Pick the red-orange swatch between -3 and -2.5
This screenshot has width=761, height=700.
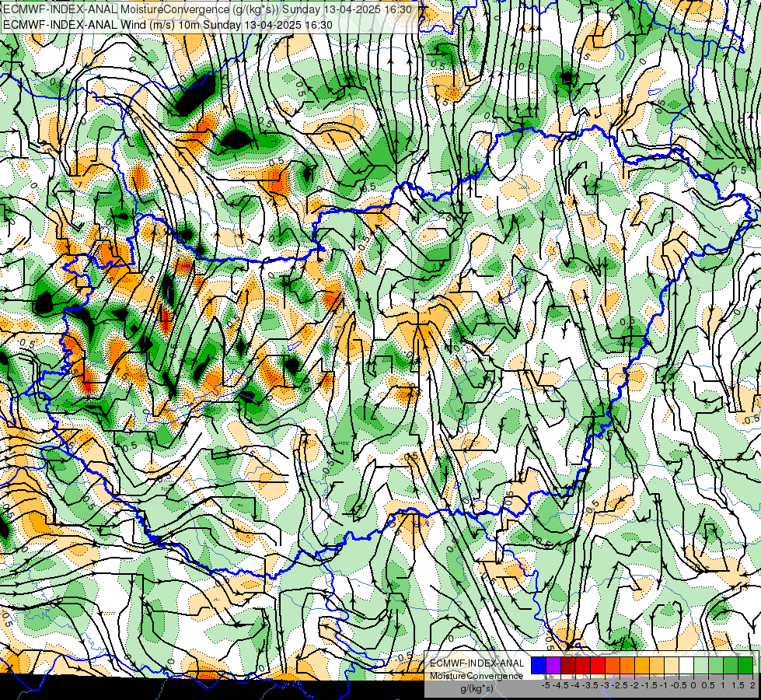point(613,666)
